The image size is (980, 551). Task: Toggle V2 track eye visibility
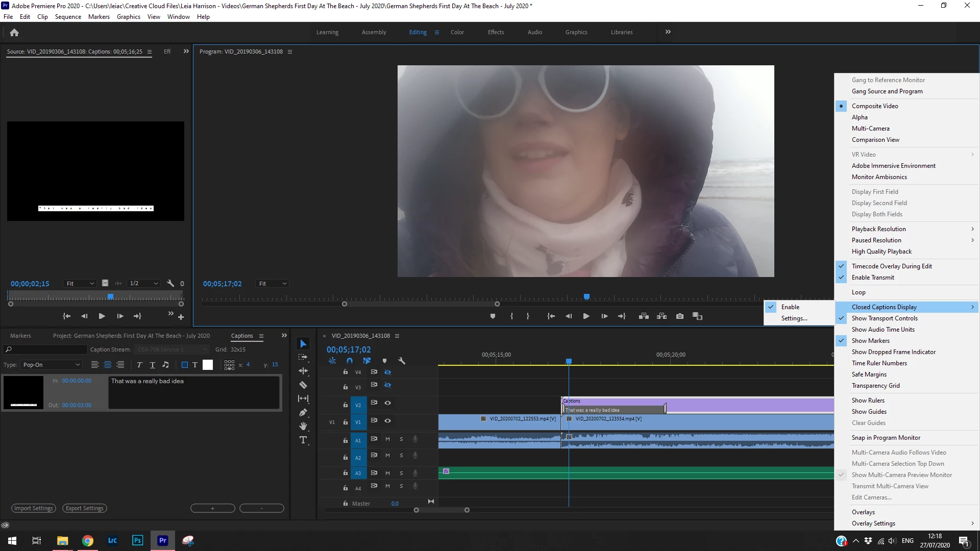point(387,403)
